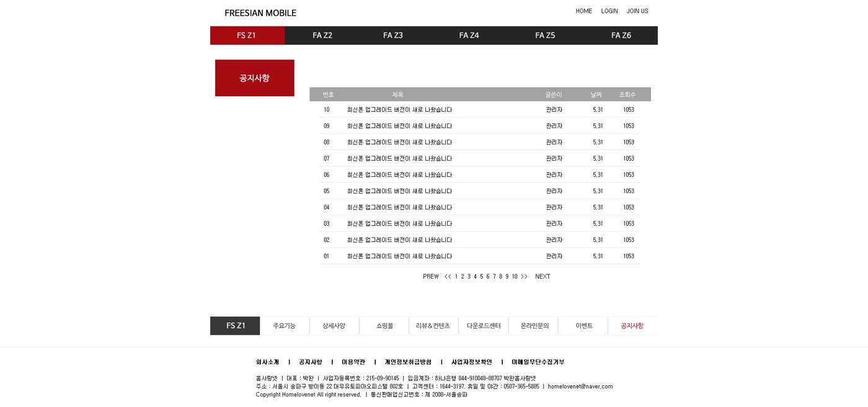The image size is (868, 407).
Task: Open 쇼핑몰 bottom menu item
Action: pyautogui.click(x=384, y=326)
